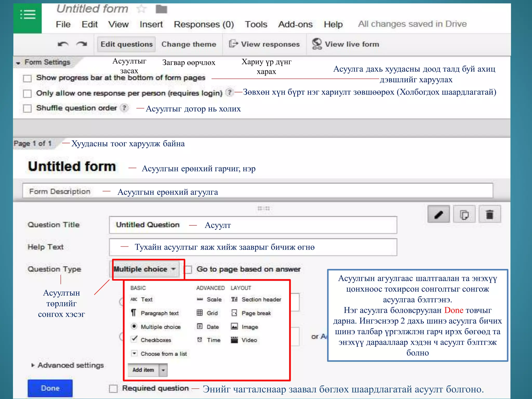Star the Untitled form document
The height and width of the screenshot is (399, 532).
pos(141,9)
